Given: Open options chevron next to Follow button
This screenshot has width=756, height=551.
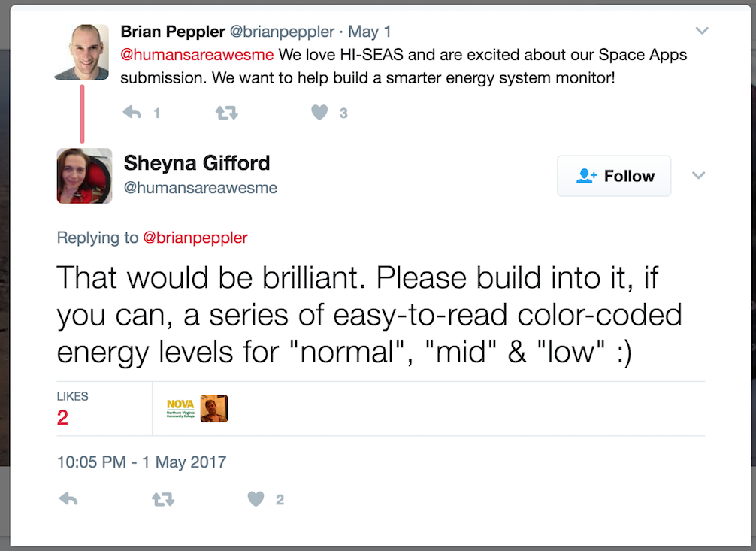Looking at the screenshot, I should point(699,175).
